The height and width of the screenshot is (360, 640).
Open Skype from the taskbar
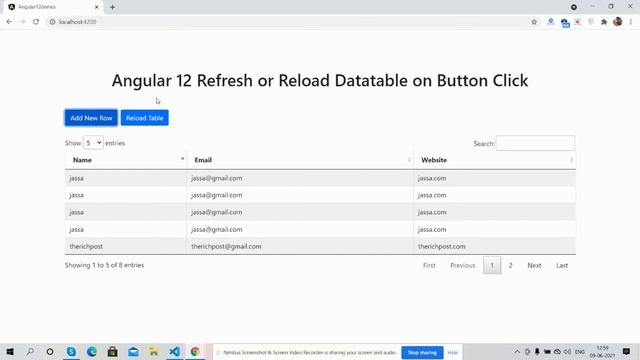71,351
